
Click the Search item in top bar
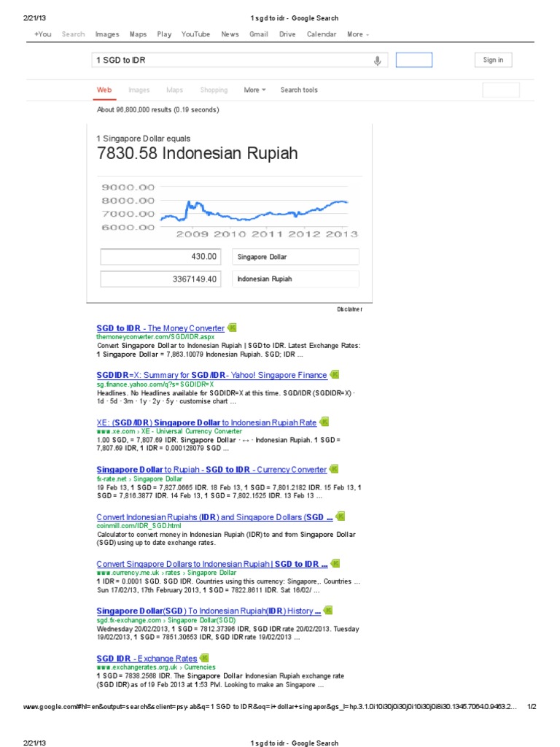[74, 34]
